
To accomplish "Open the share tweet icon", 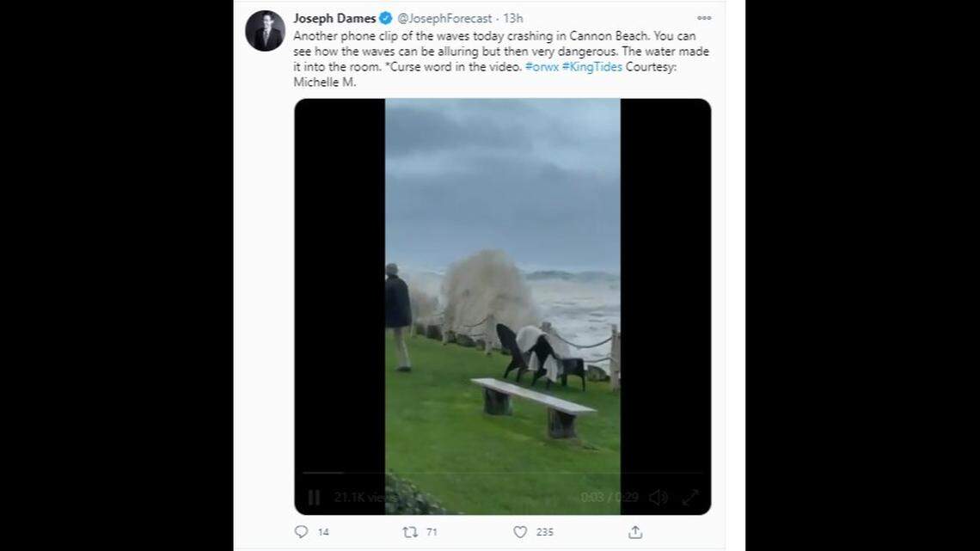I will pyautogui.click(x=635, y=532).
